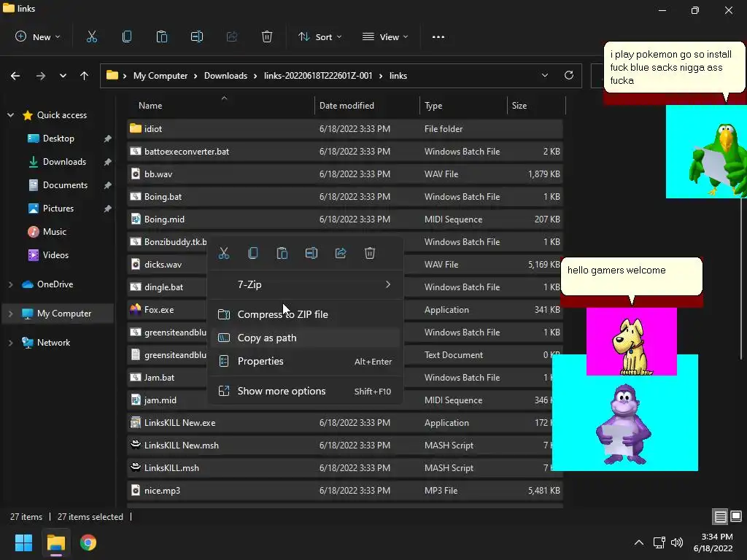Click My Computer in the address breadcrumb
The image size is (747, 560).
pyautogui.click(x=160, y=76)
